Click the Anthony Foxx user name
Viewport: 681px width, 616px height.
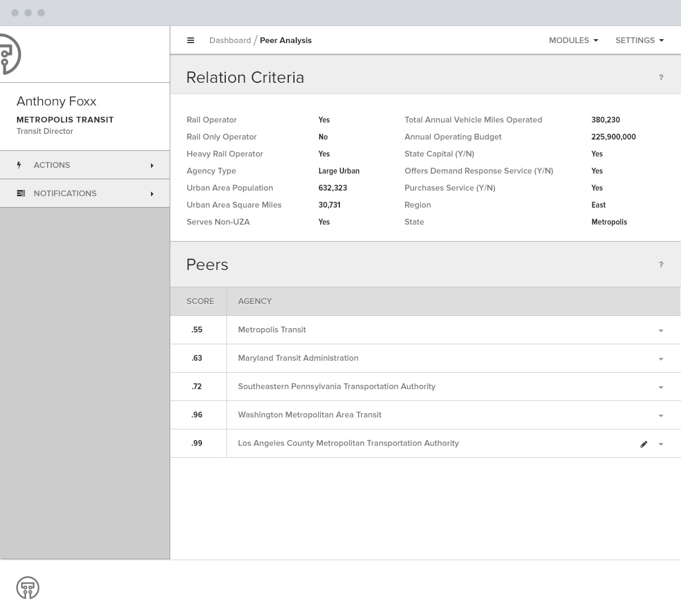tap(57, 101)
